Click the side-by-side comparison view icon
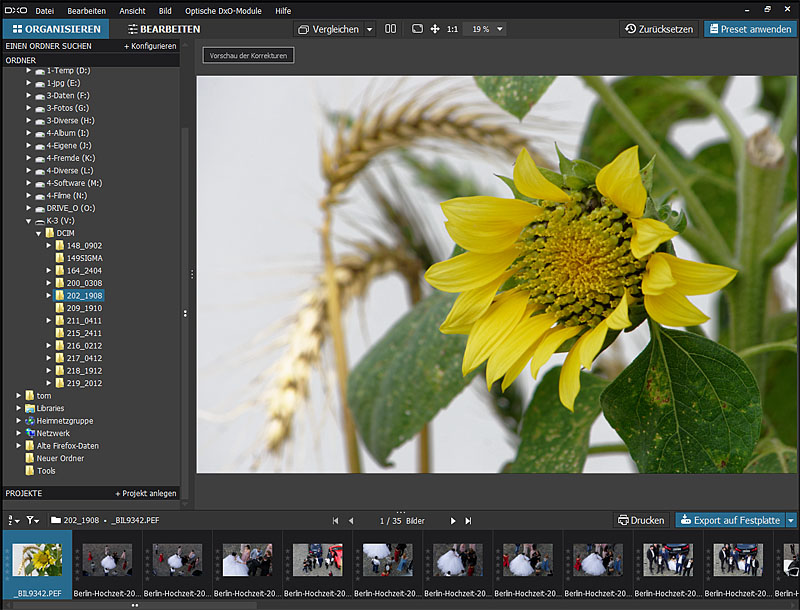 pyautogui.click(x=391, y=29)
